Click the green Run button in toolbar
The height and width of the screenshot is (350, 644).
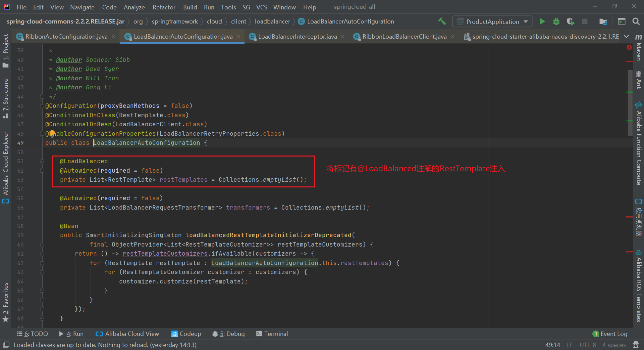(x=542, y=21)
